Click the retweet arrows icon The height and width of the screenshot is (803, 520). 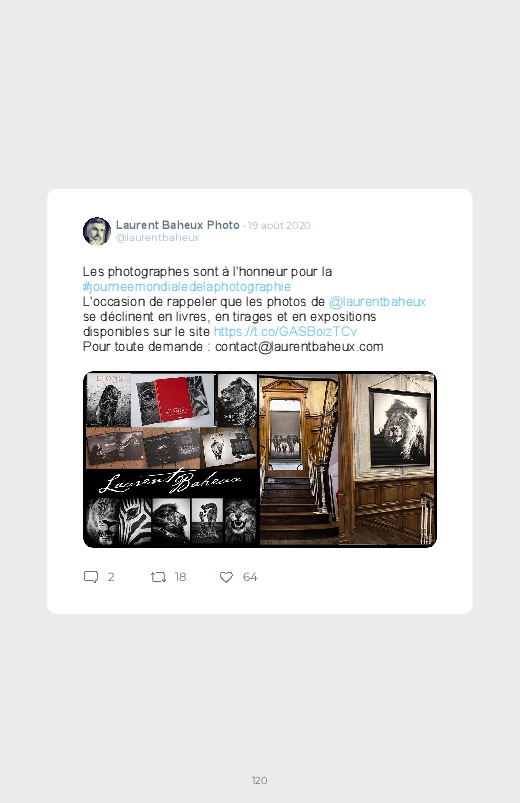[x=158, y=577]
